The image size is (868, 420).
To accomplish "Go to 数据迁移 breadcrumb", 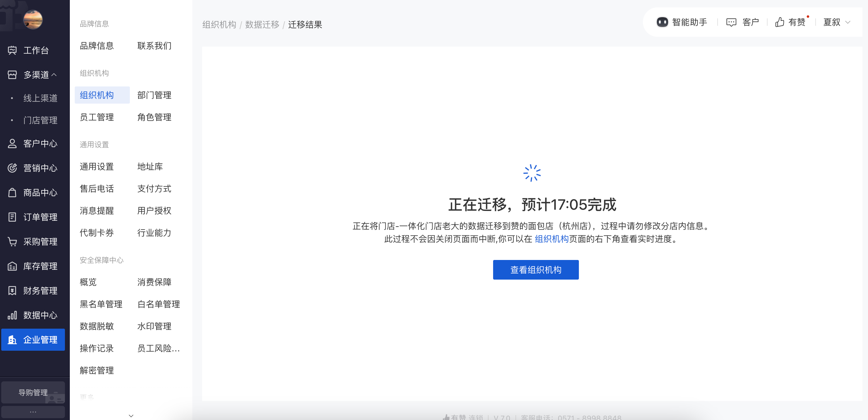I will (x=262, y=25).
